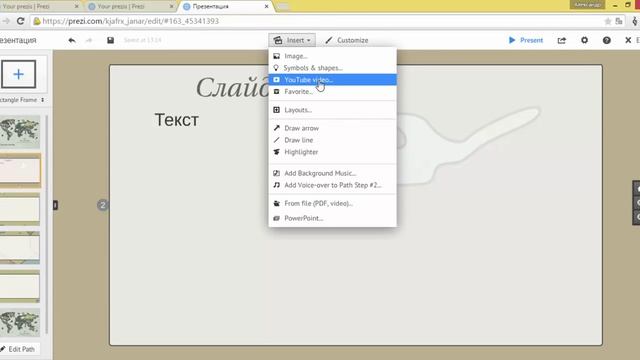Choose Add Background Music... option
The height and width of the screenshot is (360, 640).
pos(332,173)
